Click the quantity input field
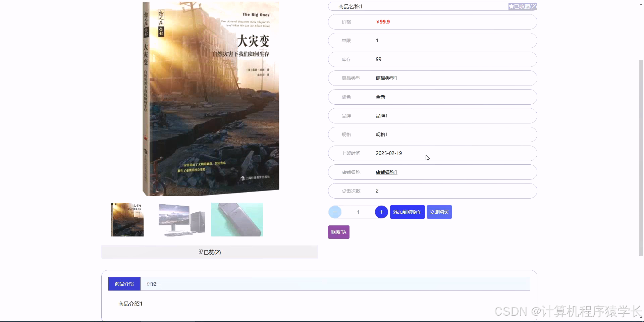Screen dimensions: 644x322 click(x=358, y=212)
